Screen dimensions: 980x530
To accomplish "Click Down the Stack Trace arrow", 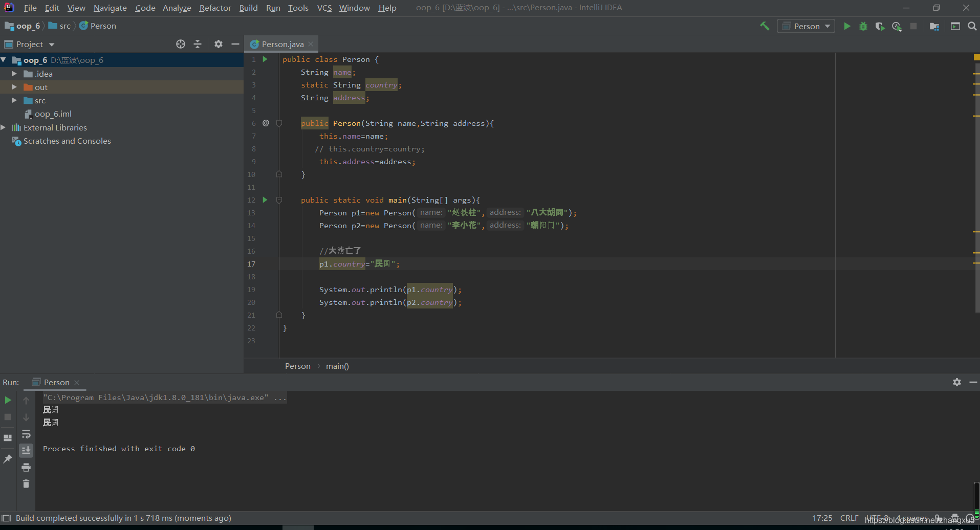I will click(26, 417).
